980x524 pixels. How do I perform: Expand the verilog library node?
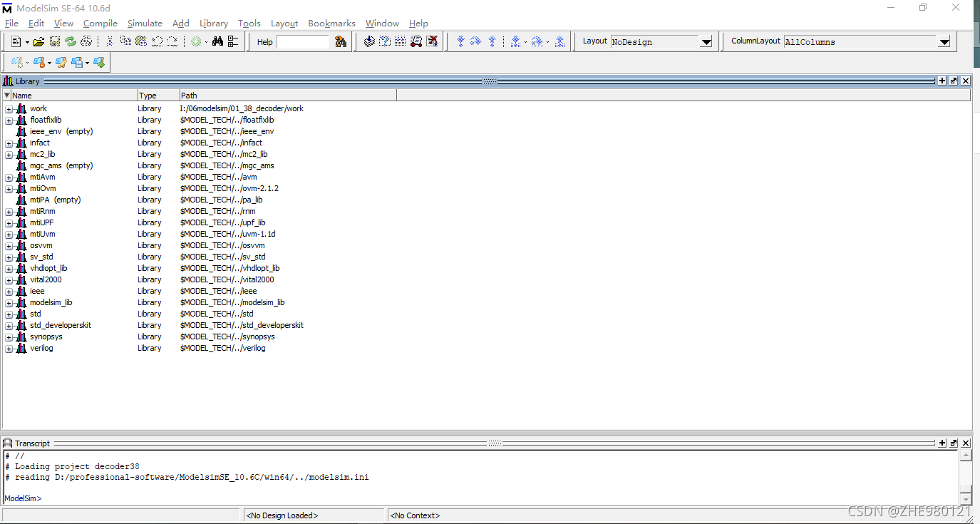(x=9, y=349)
